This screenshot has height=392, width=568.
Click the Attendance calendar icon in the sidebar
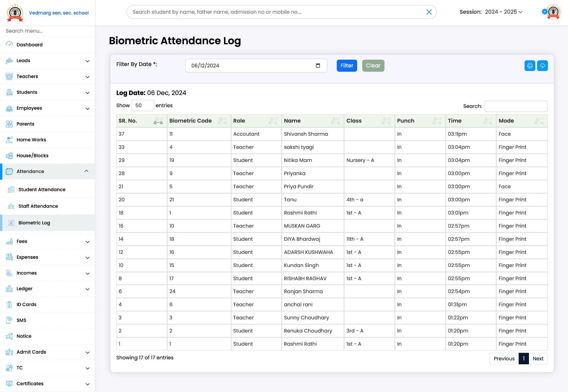coord(9,171)
